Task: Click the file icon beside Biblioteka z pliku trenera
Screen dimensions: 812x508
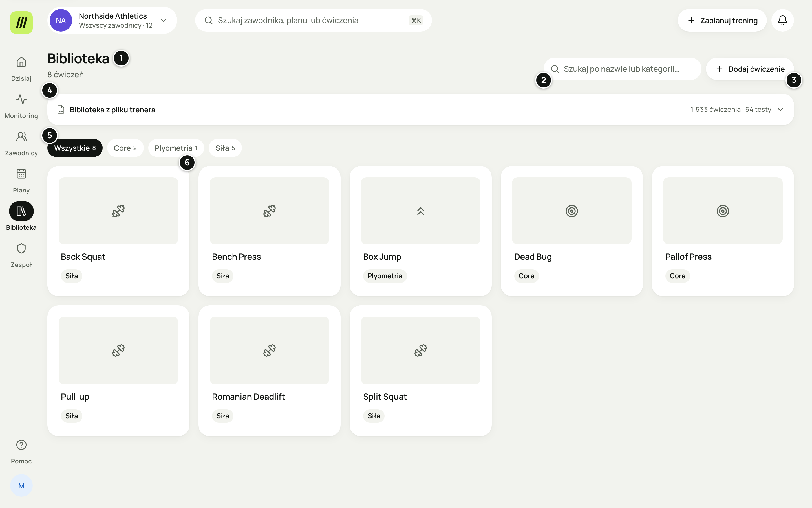Action: pyautogui.click(x=61, y=110)
